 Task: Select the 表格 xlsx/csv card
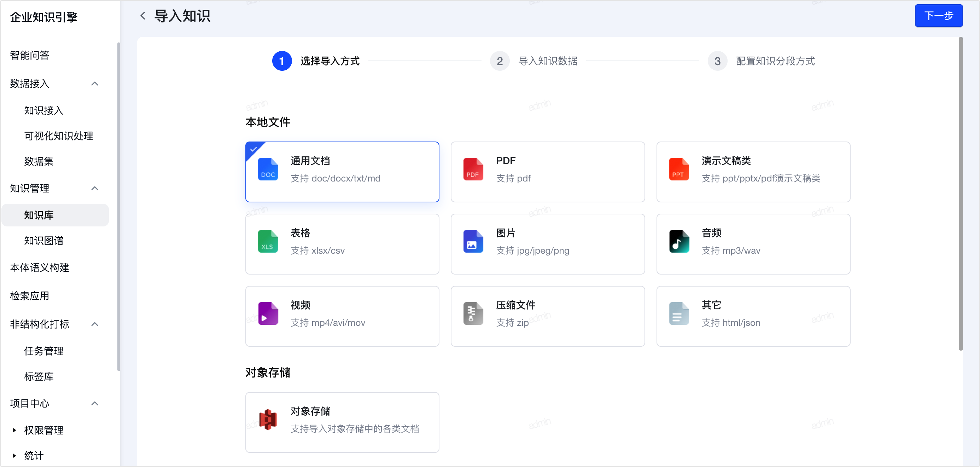tap(342, 244)
